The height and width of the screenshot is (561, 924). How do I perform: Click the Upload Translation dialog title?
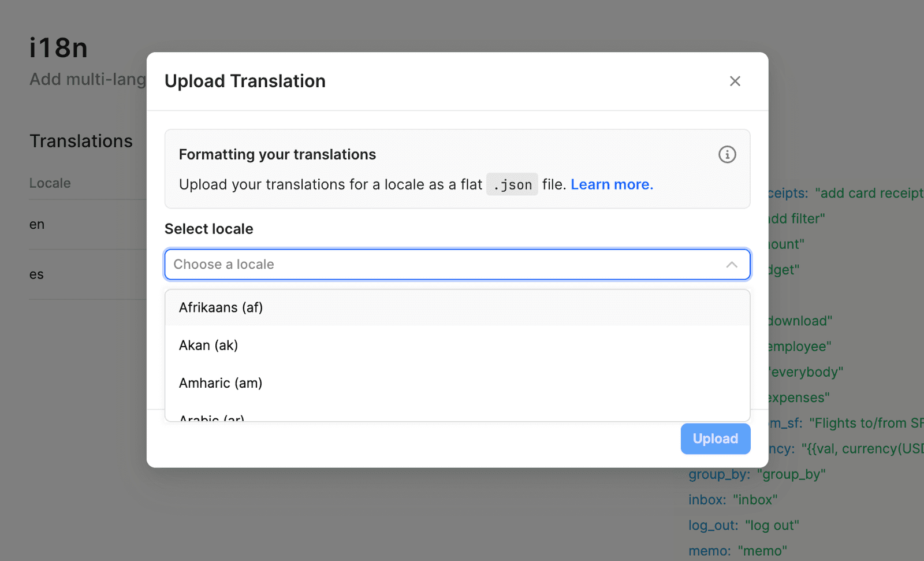(245, 81)
